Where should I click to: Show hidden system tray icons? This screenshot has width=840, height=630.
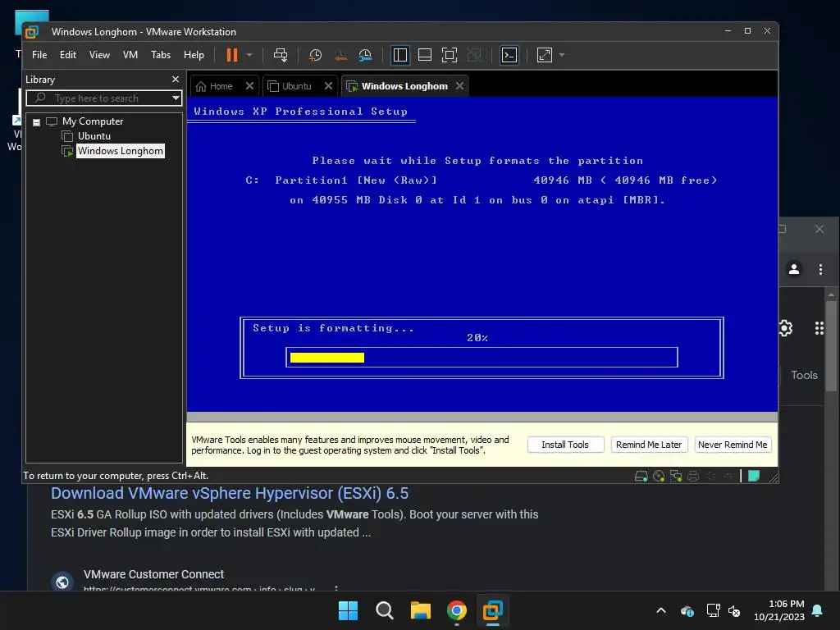coord(661,610)
